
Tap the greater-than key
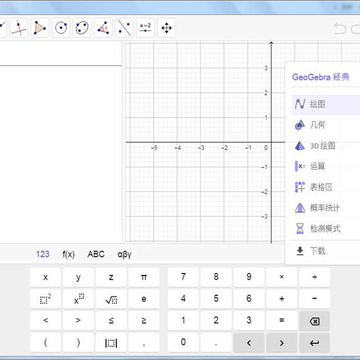pos(78,321)
